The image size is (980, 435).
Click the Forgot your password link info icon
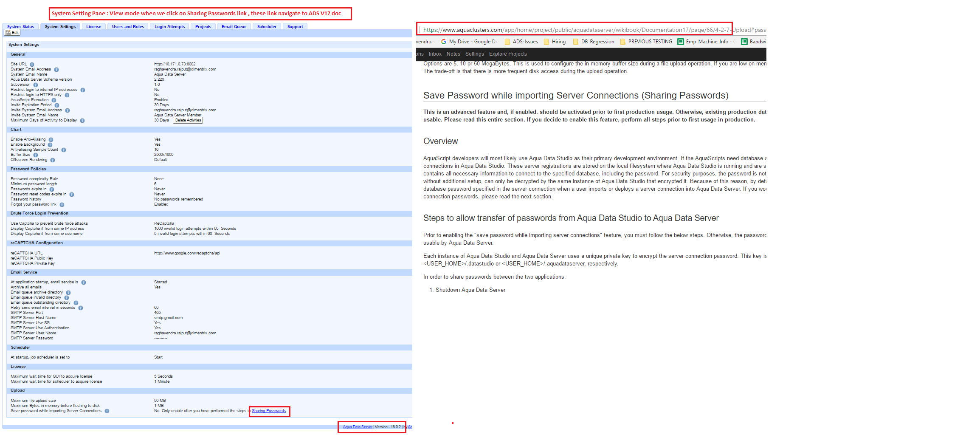62,205
